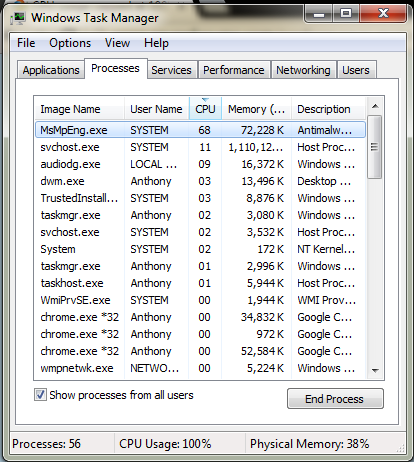The height and width of the screenshot is (462, 414).
Task: Click the Antimalw... description cell
Action: coord(325,130)
